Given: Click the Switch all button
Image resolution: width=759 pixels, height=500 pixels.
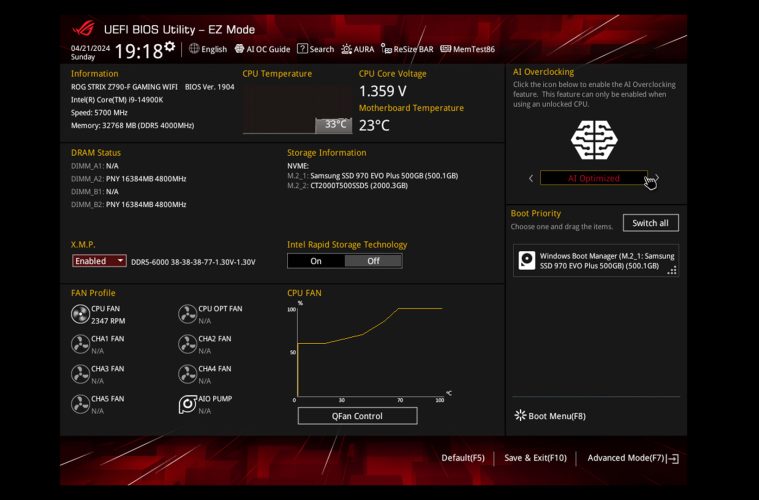Looking at the screenshot, I should 650,223.
